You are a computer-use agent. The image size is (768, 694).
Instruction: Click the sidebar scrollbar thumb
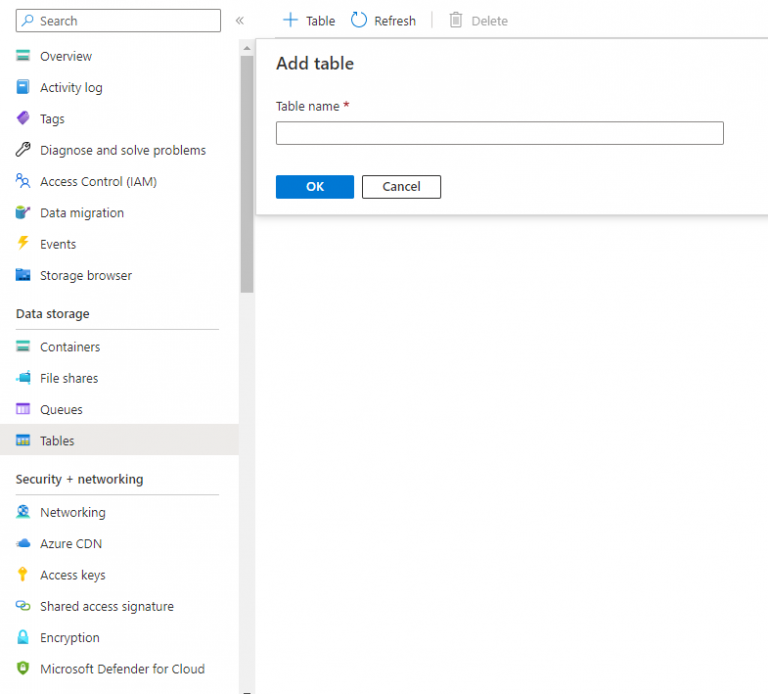coord(247,174)
